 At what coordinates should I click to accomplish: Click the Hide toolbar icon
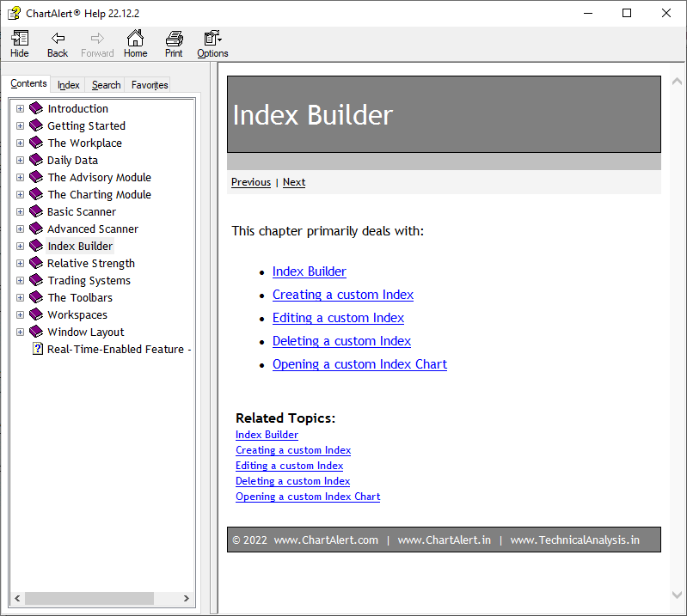coord(19,39)
